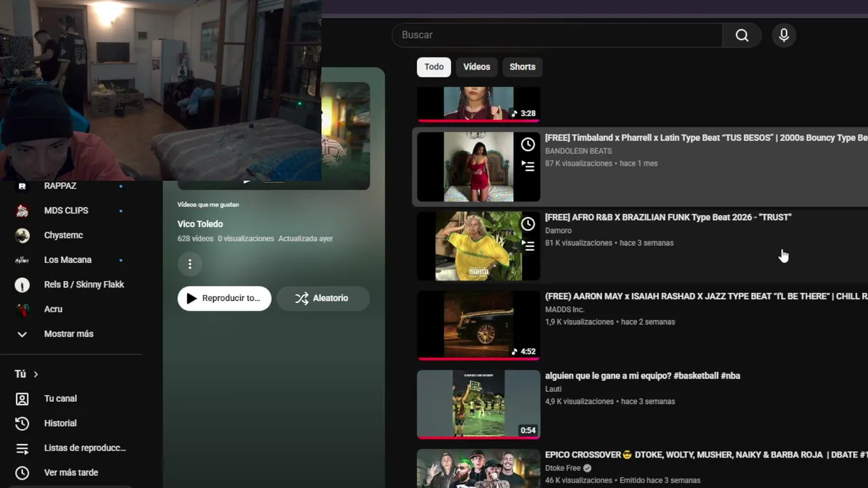868x488 pixels.
Task: Click the "628 vídeos" playlist count text
Action: (195, 239)
